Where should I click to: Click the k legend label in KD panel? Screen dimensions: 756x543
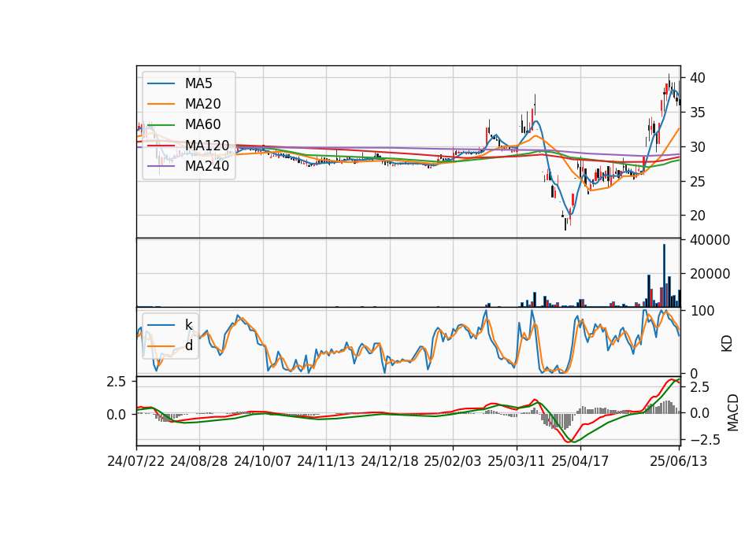point(188,325)
